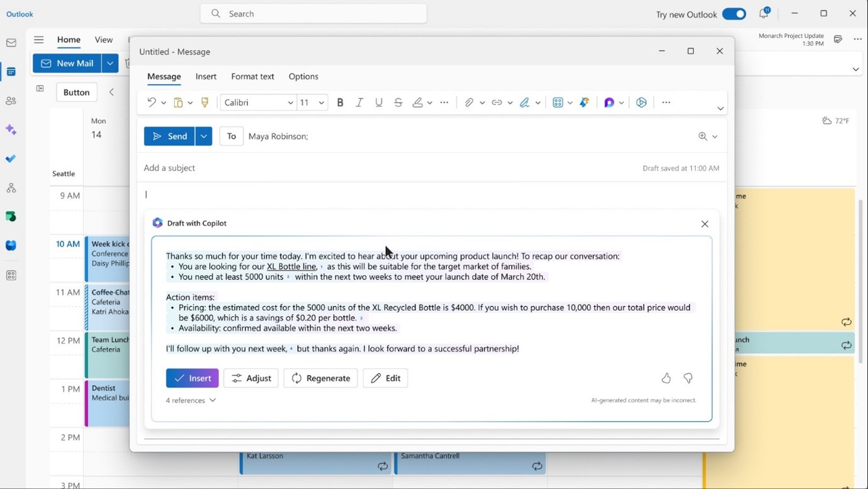Insert a hyperlink
The height and width of the screenshot is (489, 868).
[x=497, y=102]
